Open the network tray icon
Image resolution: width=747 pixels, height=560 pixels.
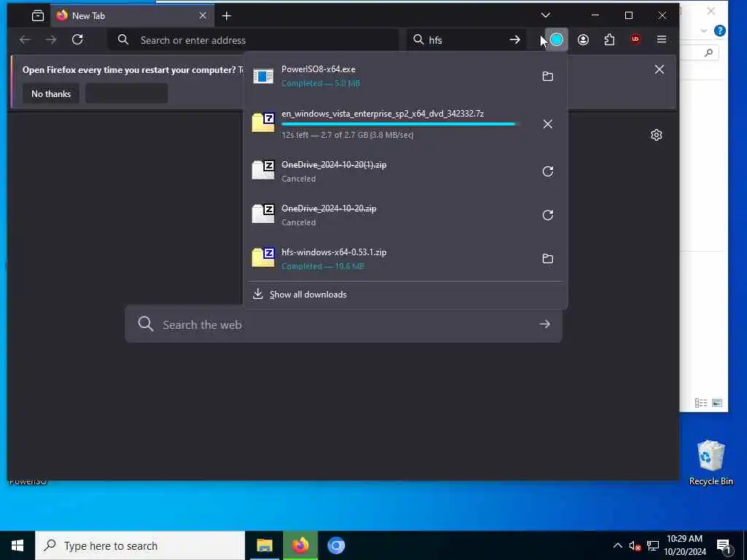[653, 545]
